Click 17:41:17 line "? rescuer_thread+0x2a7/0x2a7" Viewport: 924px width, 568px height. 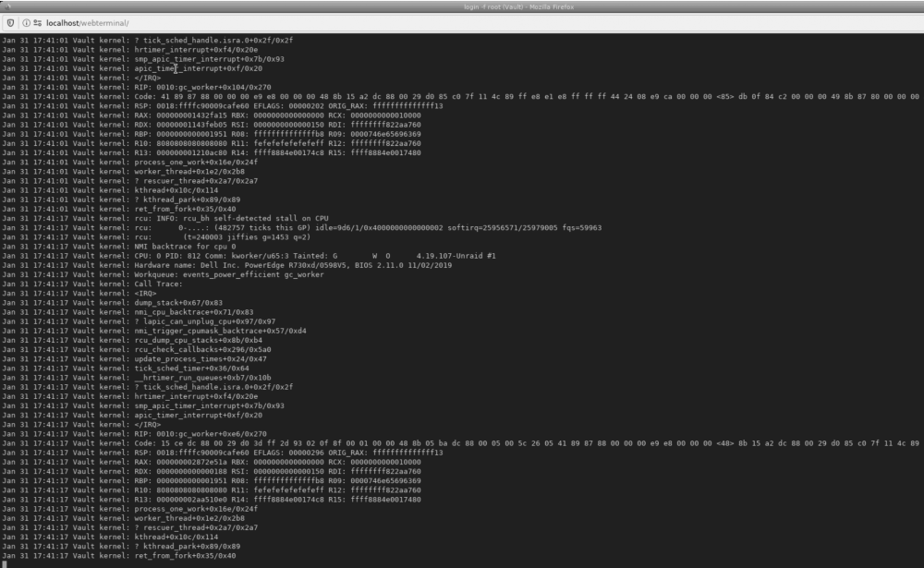196,528
